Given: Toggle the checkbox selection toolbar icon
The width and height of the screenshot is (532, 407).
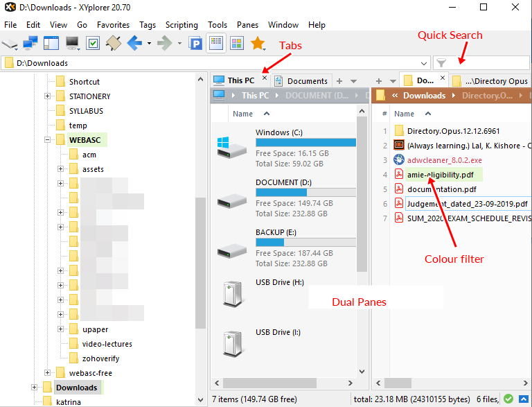Looking at the screenshot, I should [93, 44].
